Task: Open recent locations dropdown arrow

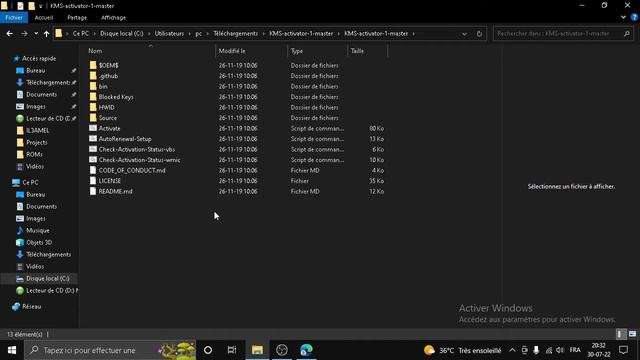Action: (x=36, y=33)
